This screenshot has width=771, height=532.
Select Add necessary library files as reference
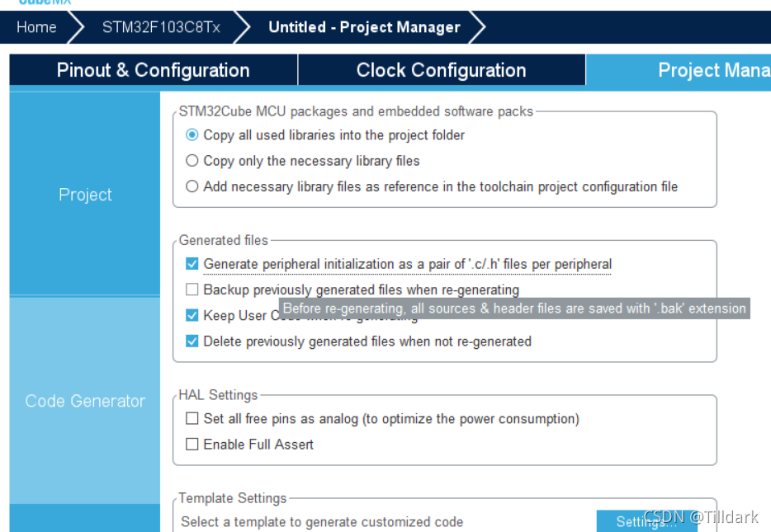tap(192, 186)
